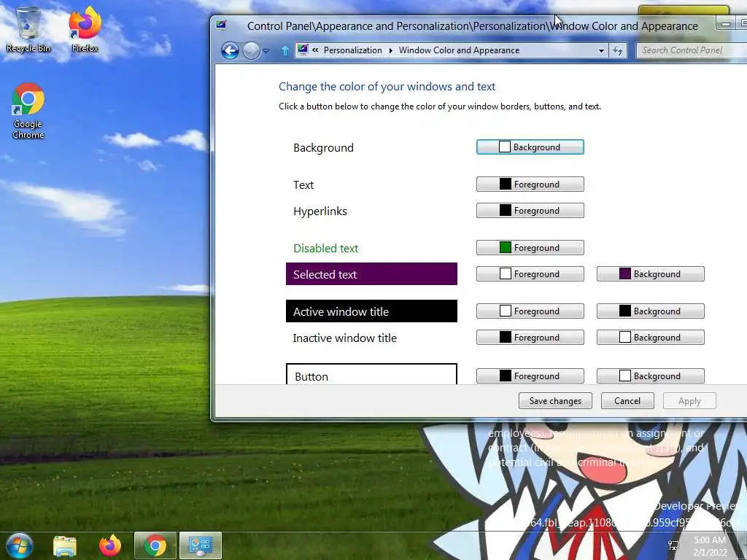Click the window title bar system icon
The image size is (747, 560).
click(221, 25)
